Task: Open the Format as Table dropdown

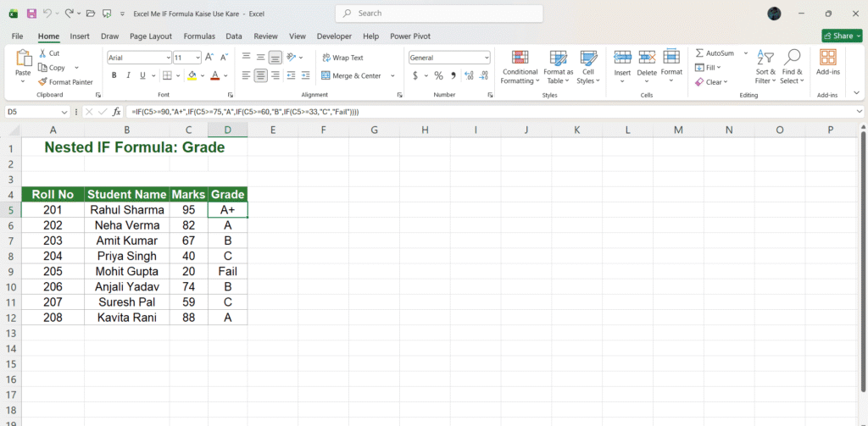Action: 559,66
